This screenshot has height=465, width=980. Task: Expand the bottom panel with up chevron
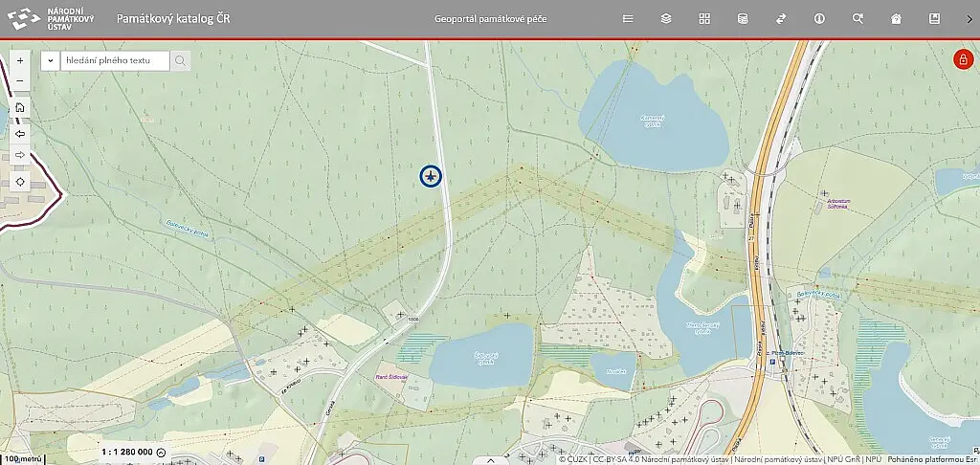pyautogui.click(x=490, y=460)
